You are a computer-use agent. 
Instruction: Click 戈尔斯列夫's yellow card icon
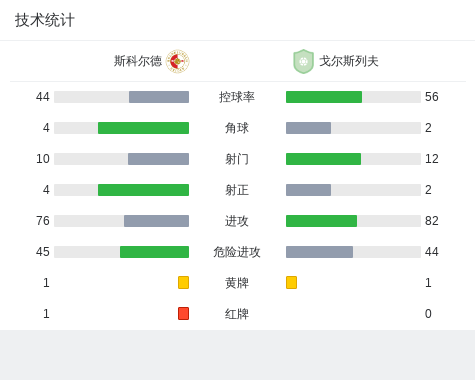click(x=291, y=282)
